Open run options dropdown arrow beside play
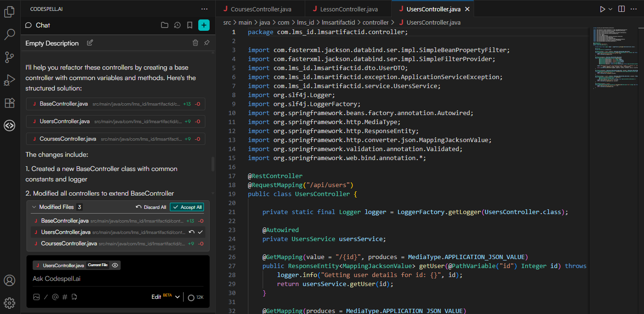The height and width of the screenshot is (314, 644). (610, 9)
